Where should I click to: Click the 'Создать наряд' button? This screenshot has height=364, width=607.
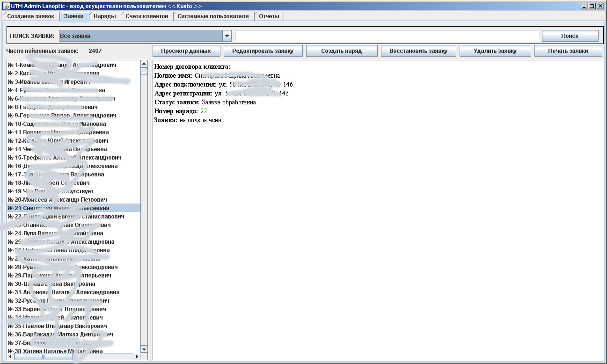(x=342, y=51)
